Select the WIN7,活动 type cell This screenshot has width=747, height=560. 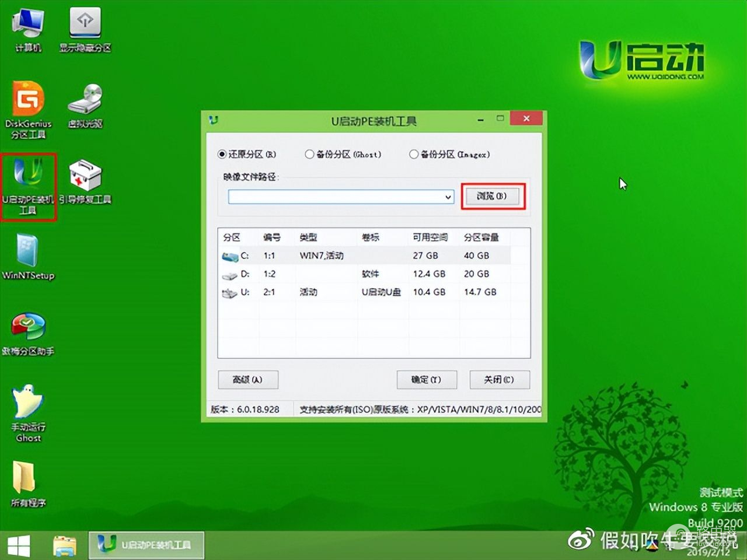click(x=322, y=256)
